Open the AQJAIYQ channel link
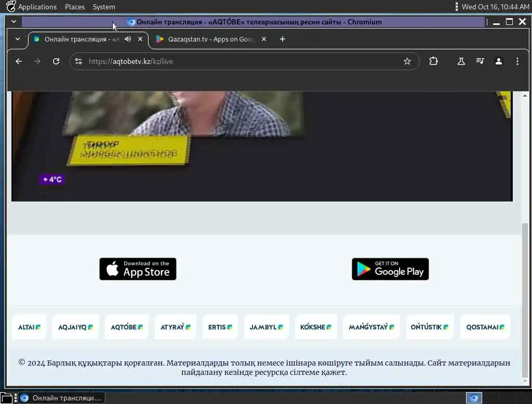The image size is (532, 404). pos(75,327)
